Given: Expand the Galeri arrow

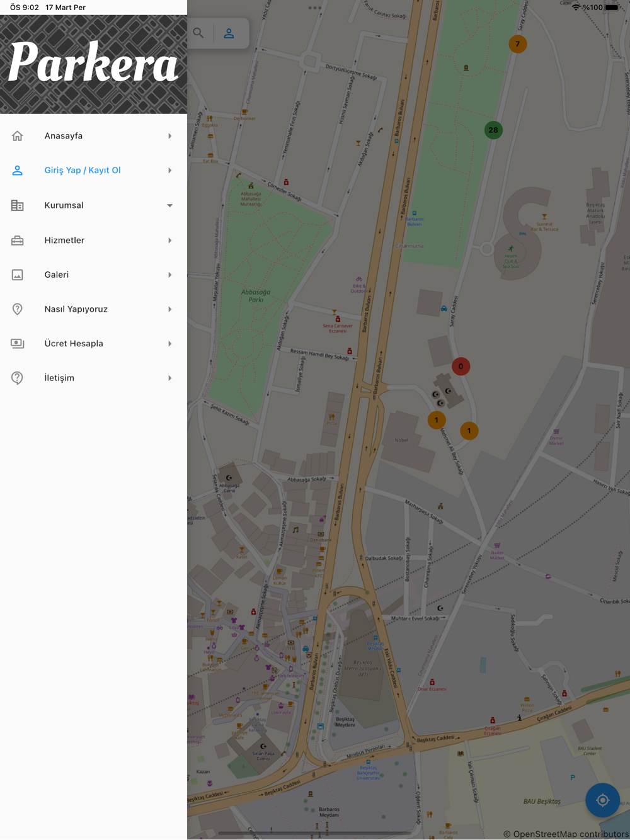Looking at the screenshot, I should click(169, 275).
